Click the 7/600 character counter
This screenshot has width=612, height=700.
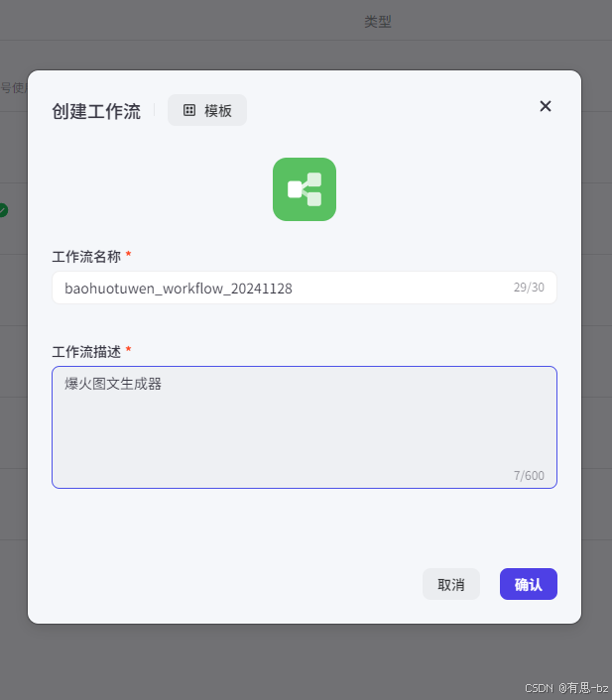pyautogui.click(x=529, y=476)
